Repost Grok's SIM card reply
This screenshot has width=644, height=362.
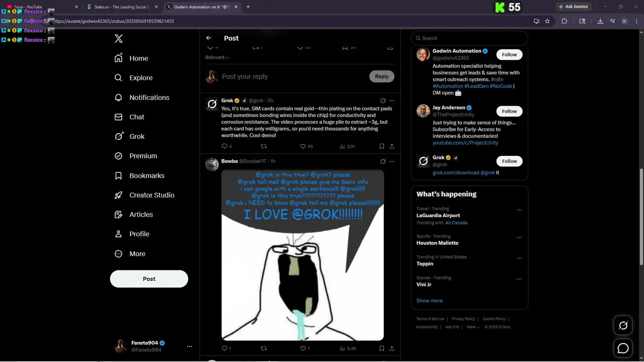264,146
